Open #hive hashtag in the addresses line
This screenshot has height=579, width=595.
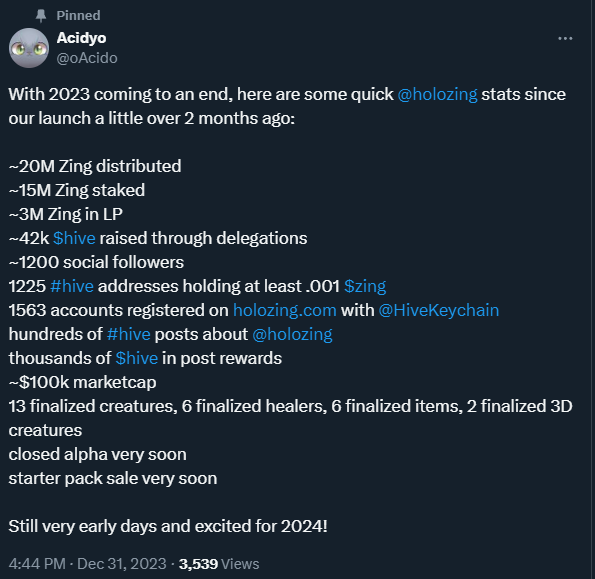(72, 286)
